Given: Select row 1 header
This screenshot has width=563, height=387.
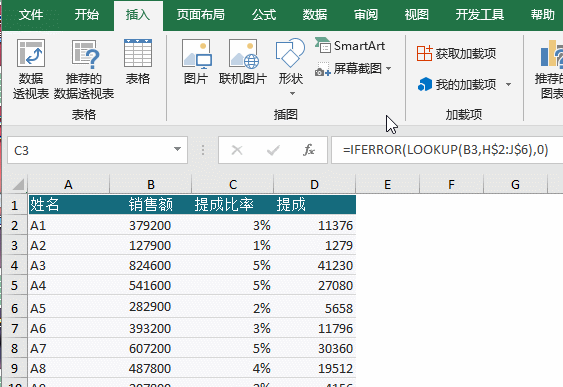Looking at the screenshot, I should (14, 205).
